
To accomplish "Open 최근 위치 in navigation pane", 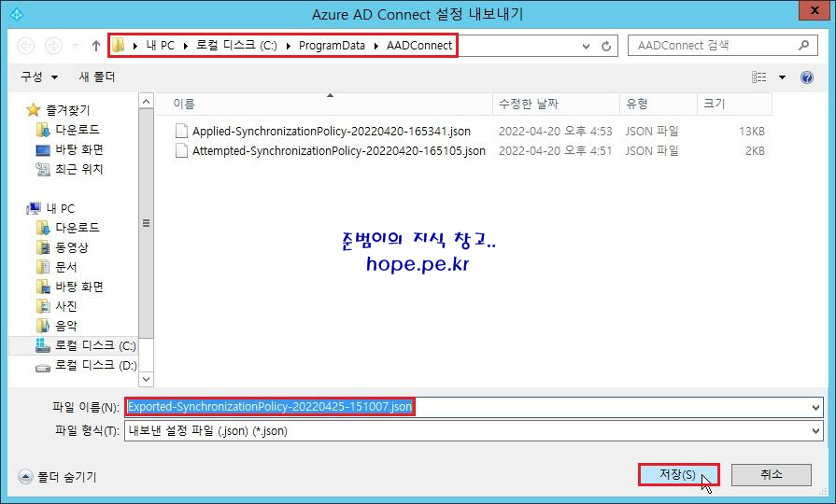I will [x=78, y=169].
